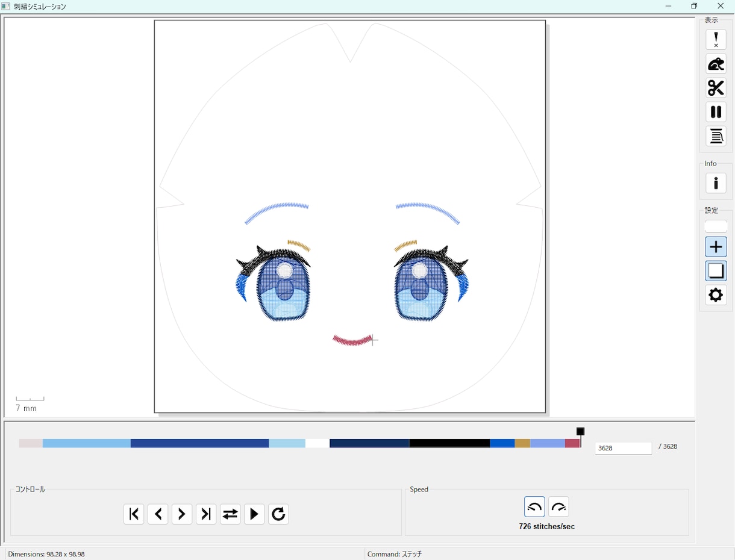Viewport: 735px width, 560px height.
Task: Click the gold segment in the color bar
Action: 522,443
